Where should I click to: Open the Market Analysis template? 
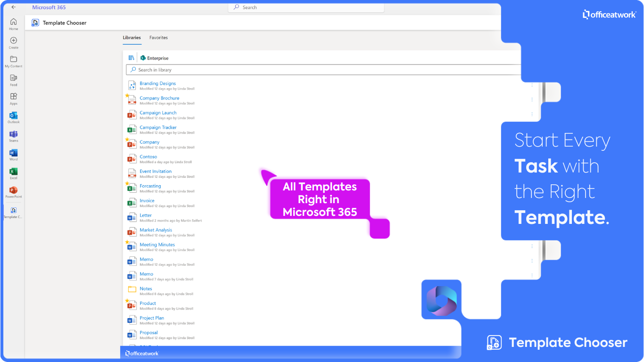coord(156,230)
